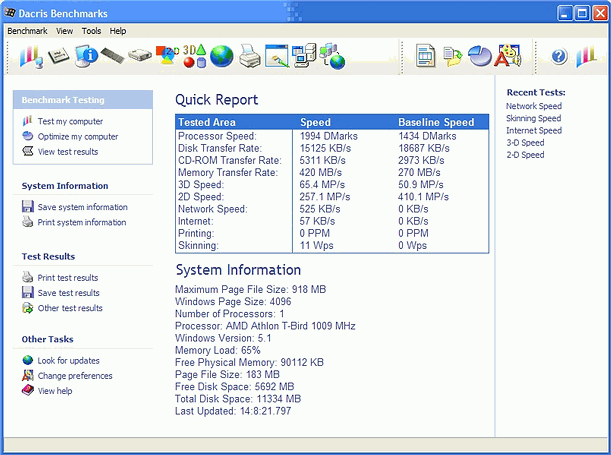
Task: Choose the Save test results link
Action: [x=69, y=293]
